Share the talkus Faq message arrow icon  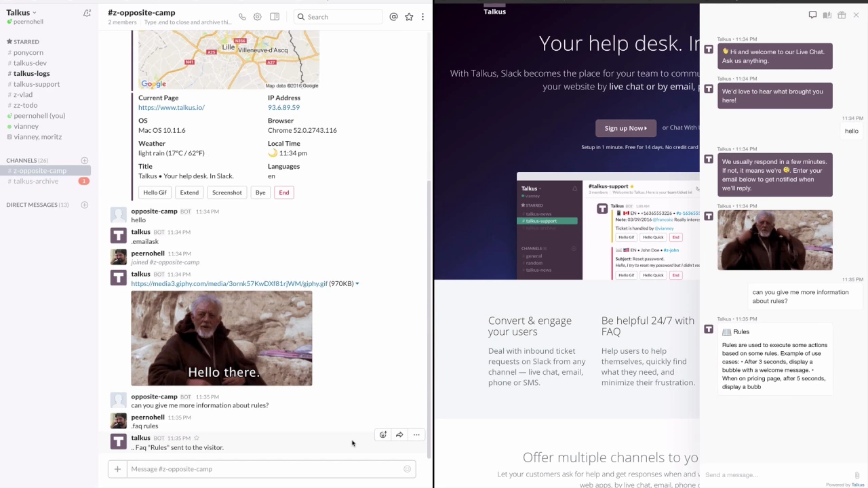click(399, 434)
